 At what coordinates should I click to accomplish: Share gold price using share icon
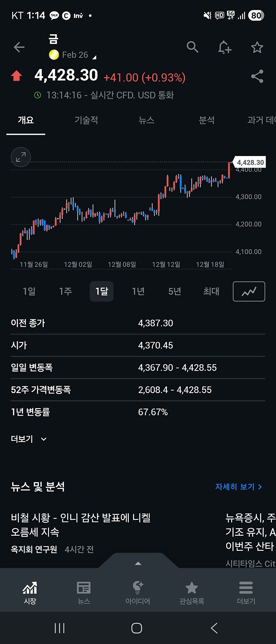coord(257,76)
